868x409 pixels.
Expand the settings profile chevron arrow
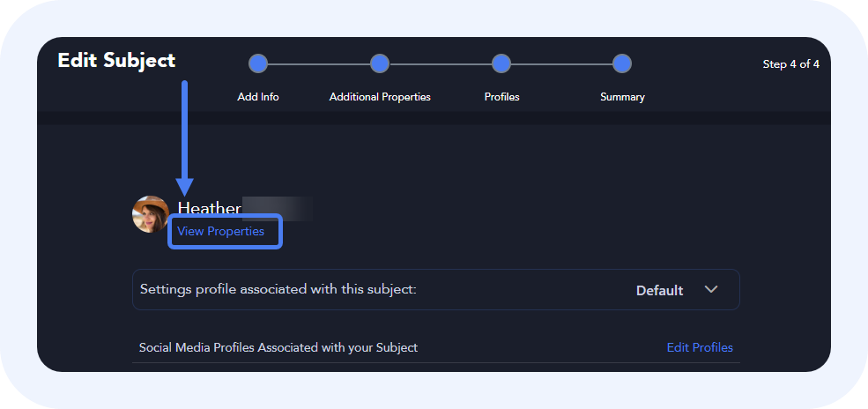[711, 289]
